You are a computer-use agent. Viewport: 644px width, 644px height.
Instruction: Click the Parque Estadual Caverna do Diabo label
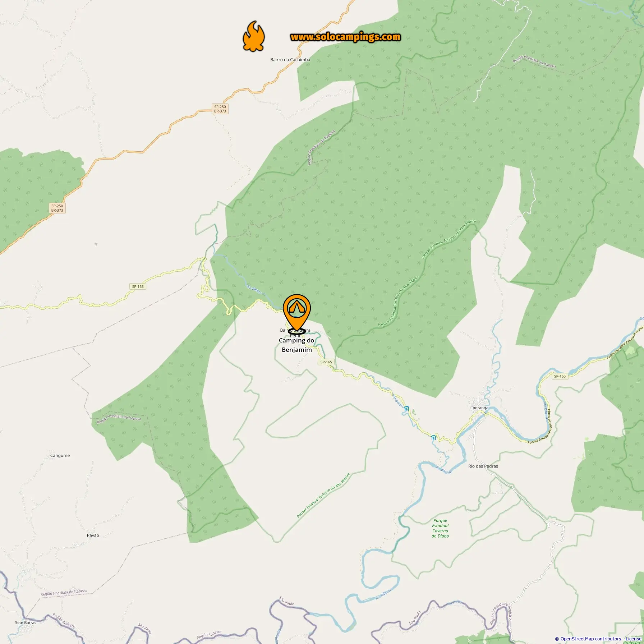(440, 528)
